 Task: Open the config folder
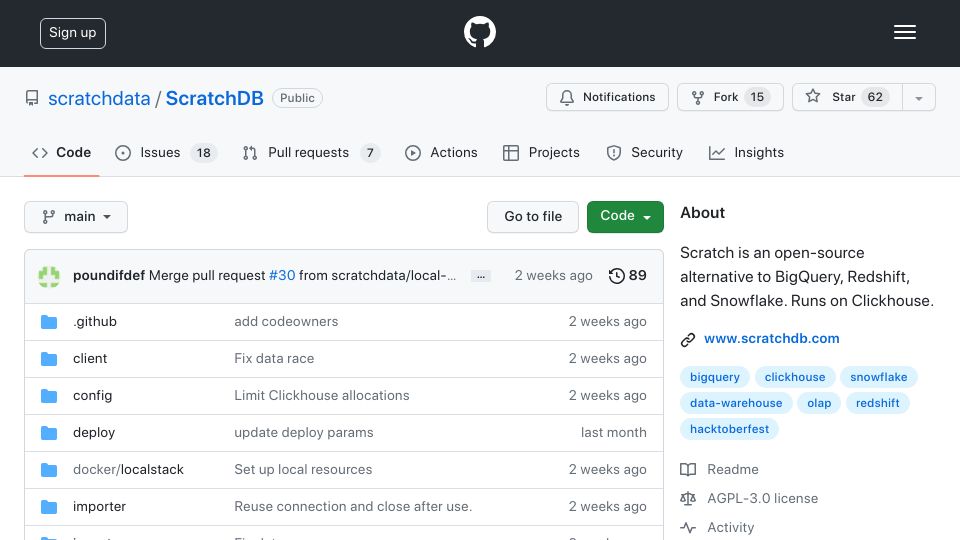92,396
